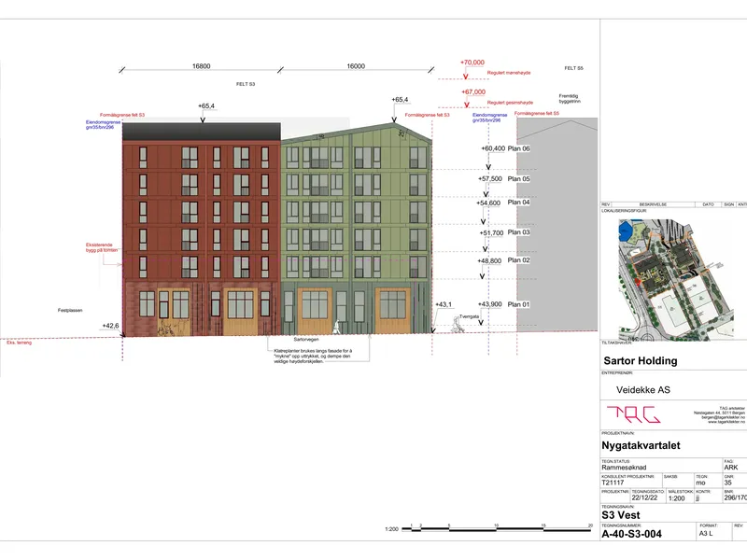Click the "+42,6" ground elevation
Image resolution: width=747 pixels, height=560 pixels.
(x=110, y=326)
